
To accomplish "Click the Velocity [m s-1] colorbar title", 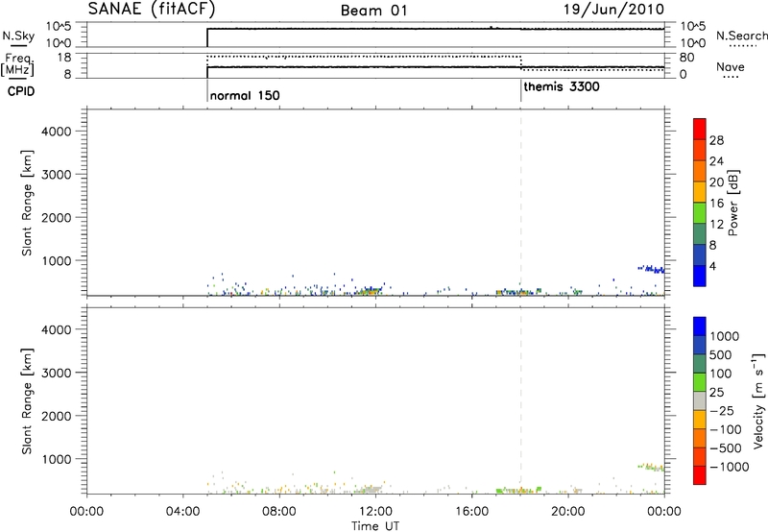I will (758, 400).
